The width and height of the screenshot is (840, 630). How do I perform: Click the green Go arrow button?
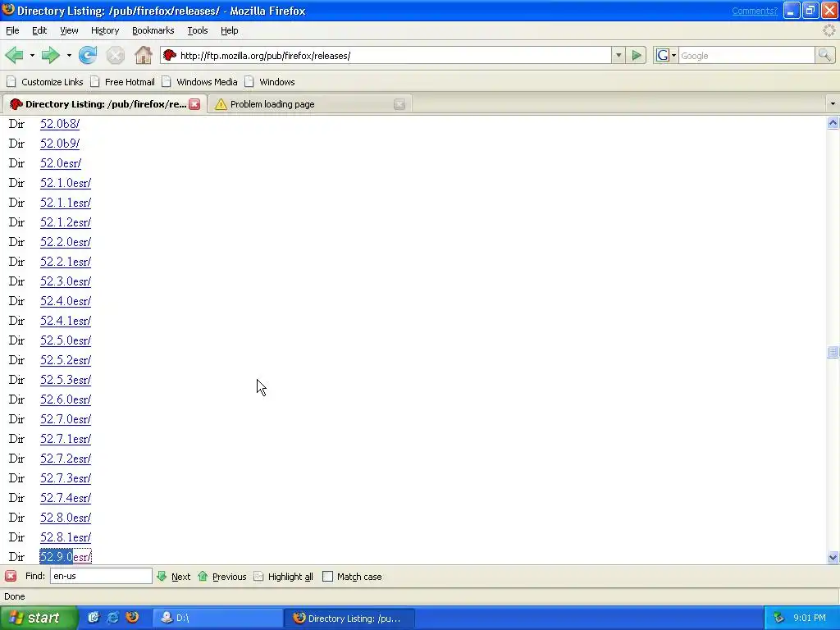tap(637, 55)
